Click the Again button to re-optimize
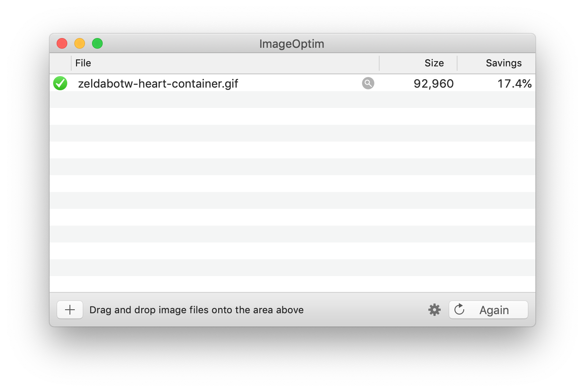 coord(488,310)
